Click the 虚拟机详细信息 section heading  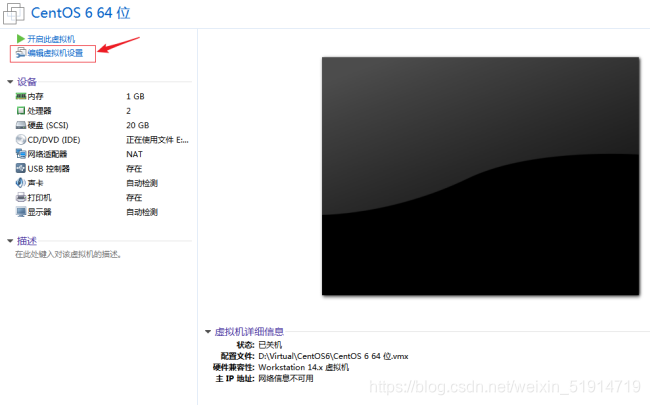point(249,332)
